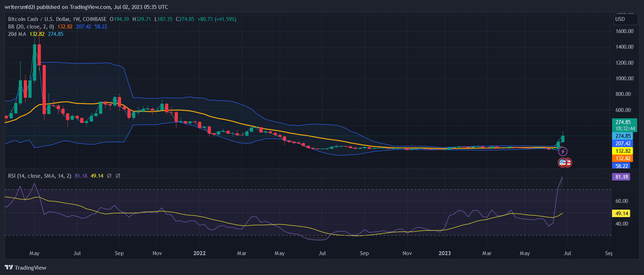This screenshot has width=644, height=275.
Task: Click green 274.85 price label with countdown
Action: (x=624, y=125)
